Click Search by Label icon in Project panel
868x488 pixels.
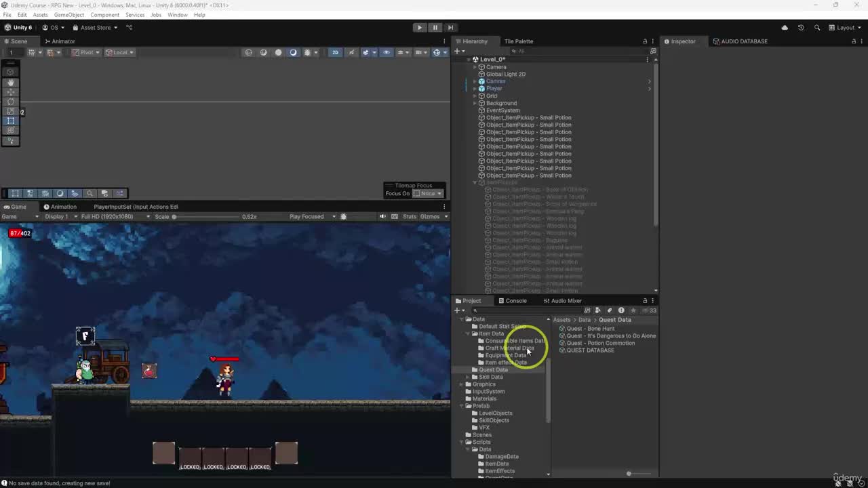point(609,310)
